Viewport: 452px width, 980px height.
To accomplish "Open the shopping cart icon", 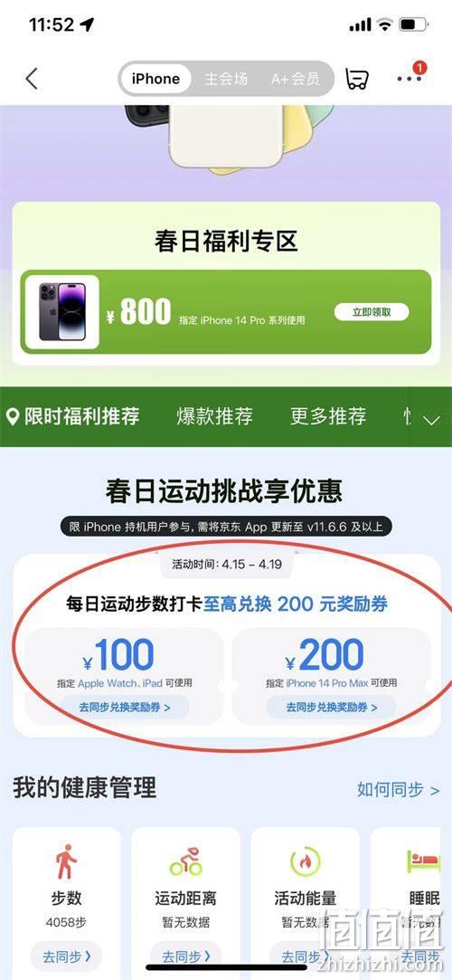I will point(356,79).
